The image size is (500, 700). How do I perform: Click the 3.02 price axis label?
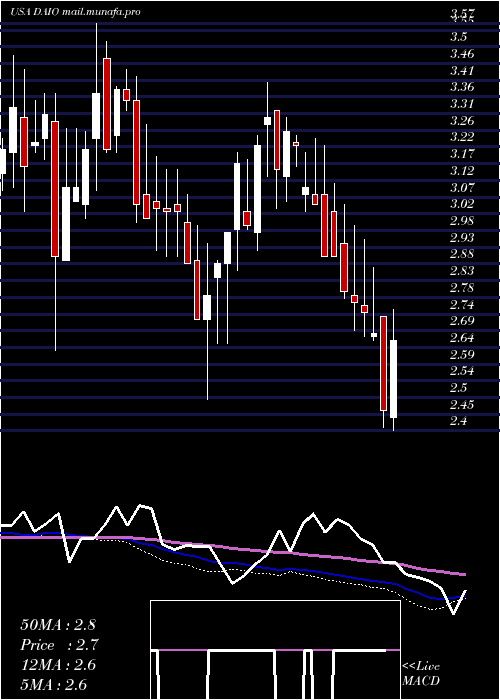pos(462,204)
